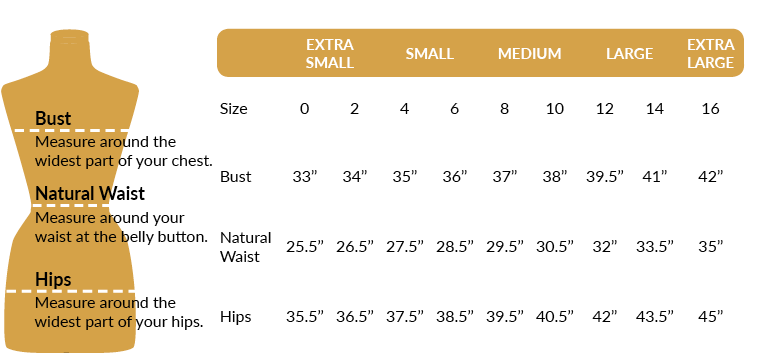Click size number 0
Viewport: 760px width, 360px height.
[x=304, y=109]
